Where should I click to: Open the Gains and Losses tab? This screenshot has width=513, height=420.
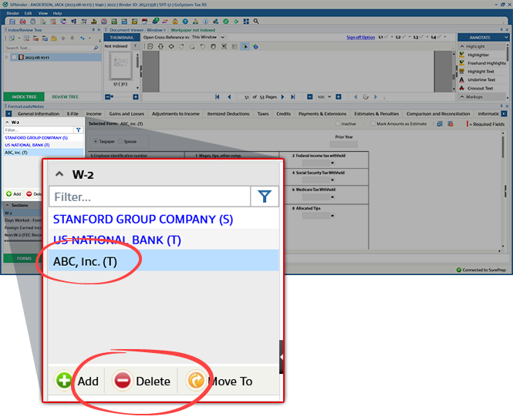point(127,114)
